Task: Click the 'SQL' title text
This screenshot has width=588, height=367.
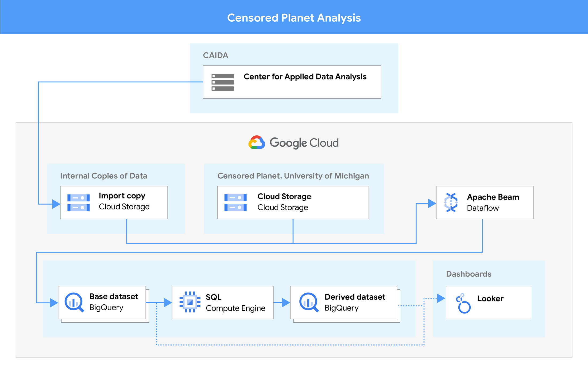Action: pyautogui.click(x=214, y=297)
